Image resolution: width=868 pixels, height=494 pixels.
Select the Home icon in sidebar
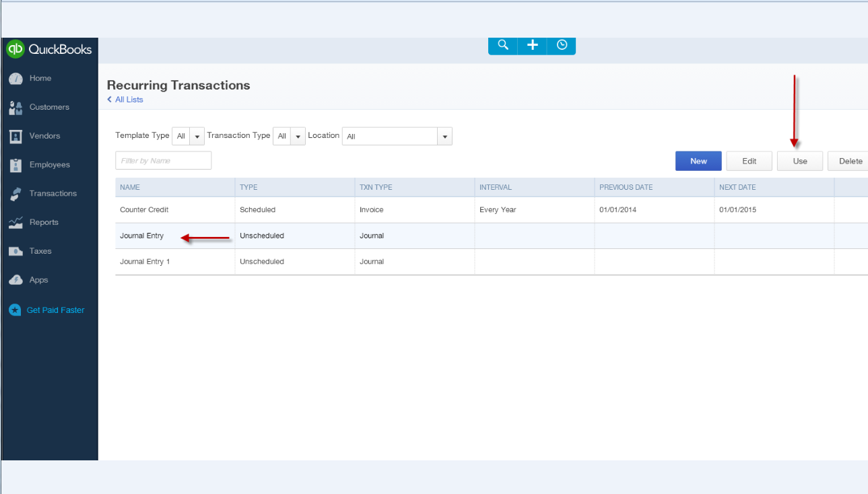click(x=15, y=78)
